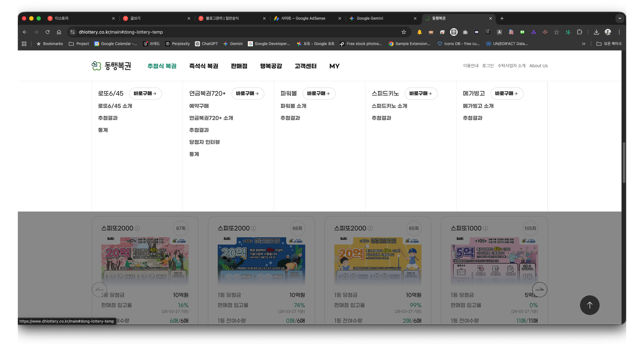Click the info icon beside 스피또2000 66회
This screenshot has width=644, height=348.
254,228
